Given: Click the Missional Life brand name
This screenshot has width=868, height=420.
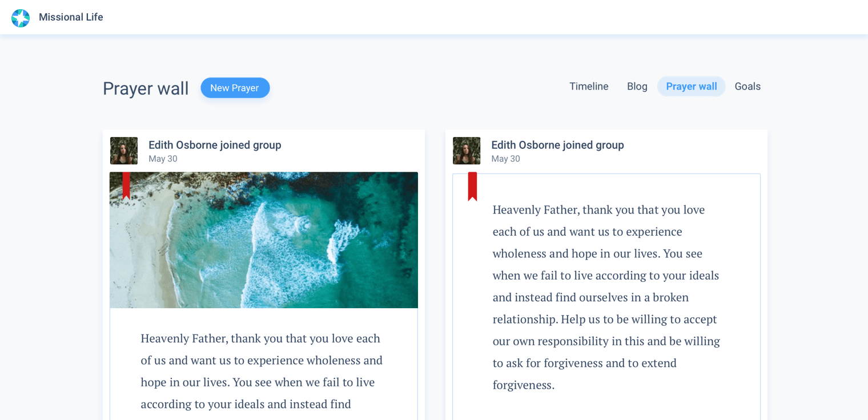Looking at the screenshot, I should click(71, 17).
